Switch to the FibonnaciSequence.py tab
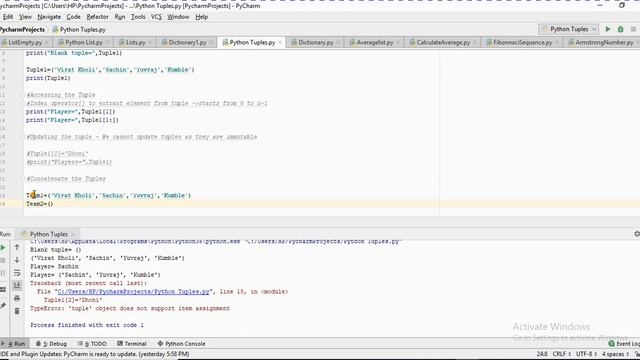 tap(522, 42)
